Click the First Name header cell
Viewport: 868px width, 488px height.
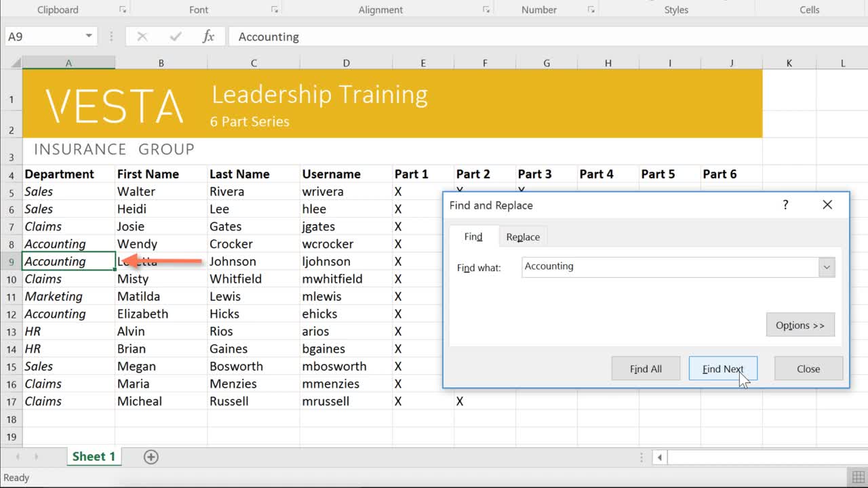tap(161, 174)
